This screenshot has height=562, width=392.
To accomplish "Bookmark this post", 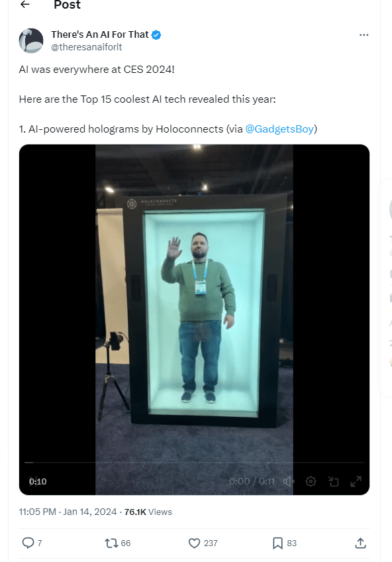I will click(277, 543).
